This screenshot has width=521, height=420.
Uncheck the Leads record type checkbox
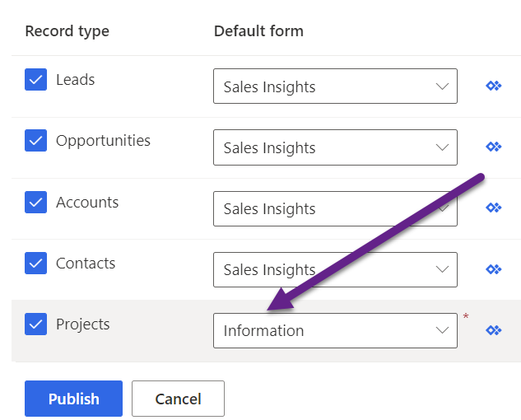pos(35,80)
